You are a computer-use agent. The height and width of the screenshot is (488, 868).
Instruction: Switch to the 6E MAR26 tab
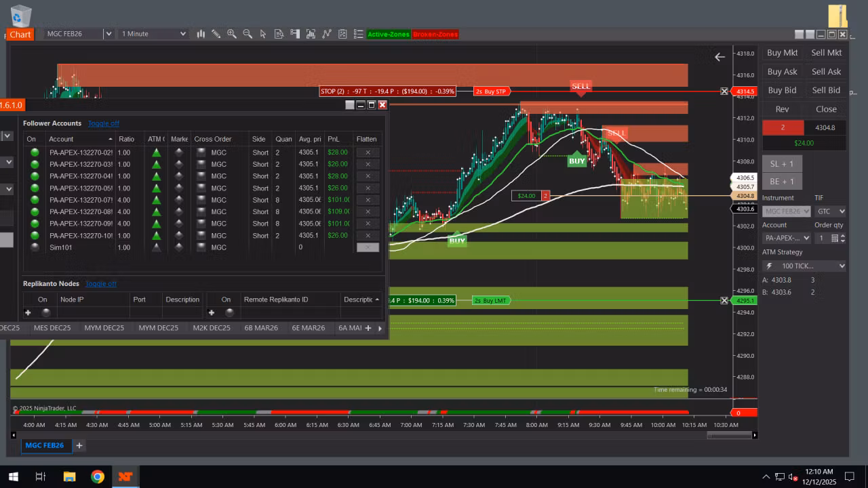[309, 328]
